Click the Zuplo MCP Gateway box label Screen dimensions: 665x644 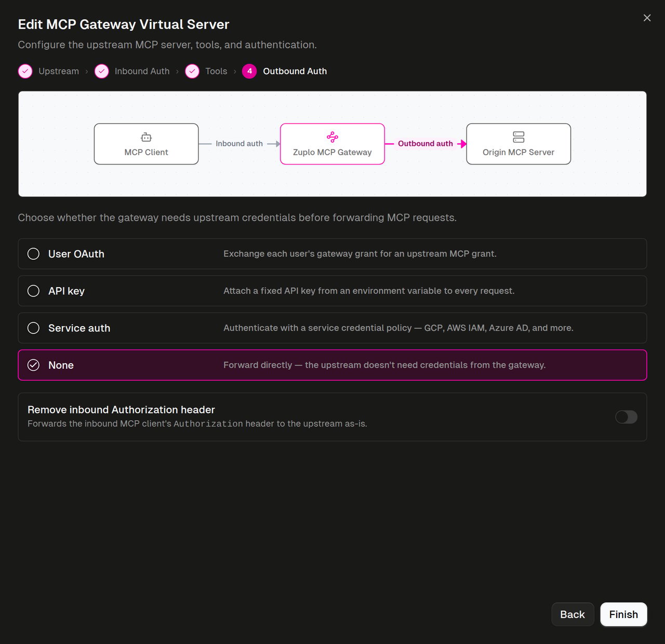point(332,152)
